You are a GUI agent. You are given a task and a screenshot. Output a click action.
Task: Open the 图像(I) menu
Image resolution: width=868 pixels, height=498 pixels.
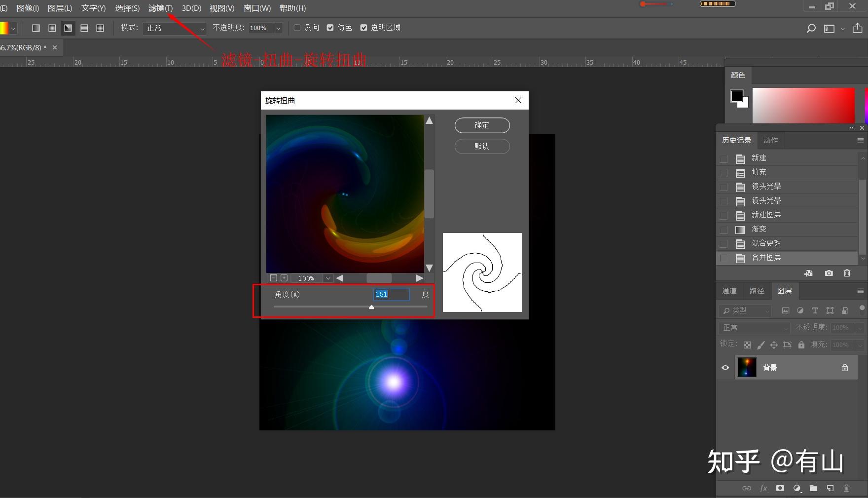point(28,8)
